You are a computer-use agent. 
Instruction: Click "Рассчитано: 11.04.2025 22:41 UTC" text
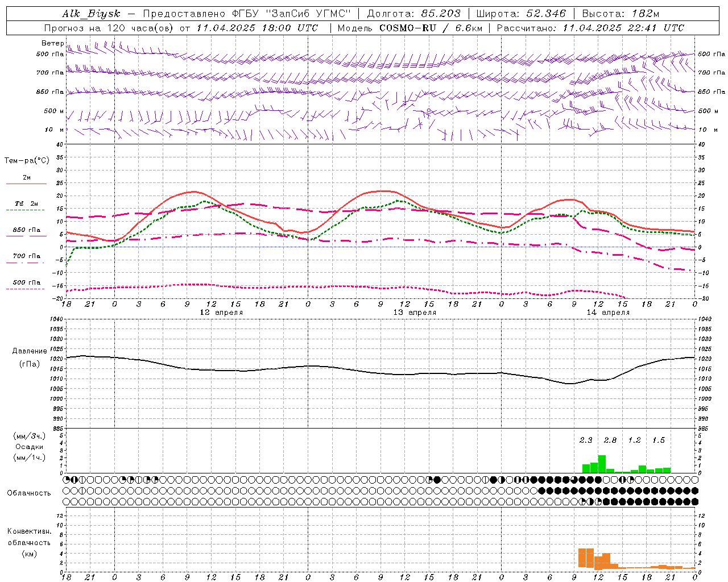(x=590, y=28)
